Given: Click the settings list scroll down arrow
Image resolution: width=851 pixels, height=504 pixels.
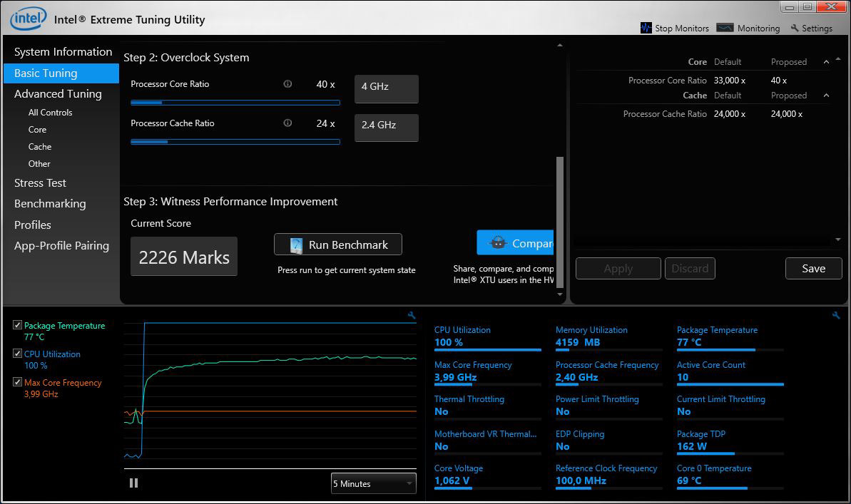Looking at the screenshot, I should 838,240.
